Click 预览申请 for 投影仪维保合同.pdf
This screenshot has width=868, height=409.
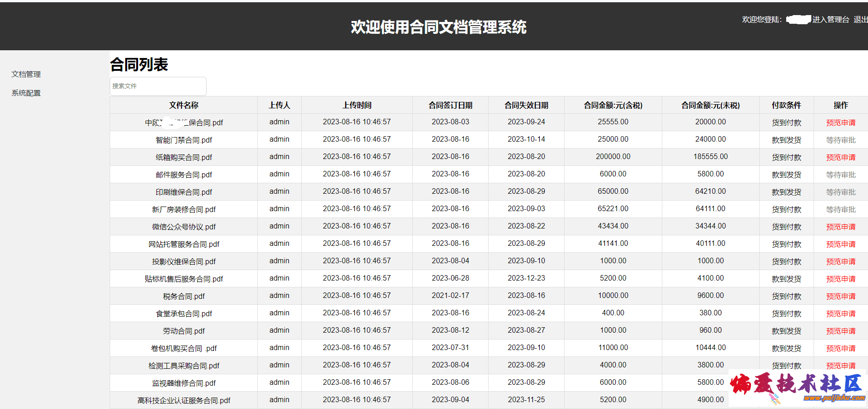pyautogui.click(x=841, y=261)
